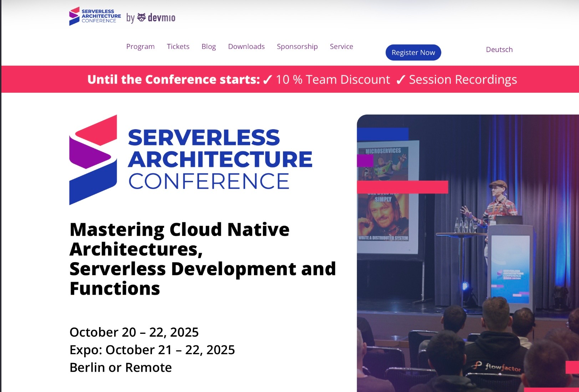Select Sponsorship in the navigation
This screenshot has height=392, width=579.
coord(297,46)
